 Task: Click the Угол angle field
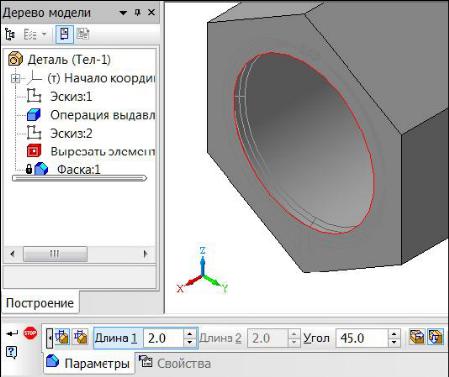point(362,338)
